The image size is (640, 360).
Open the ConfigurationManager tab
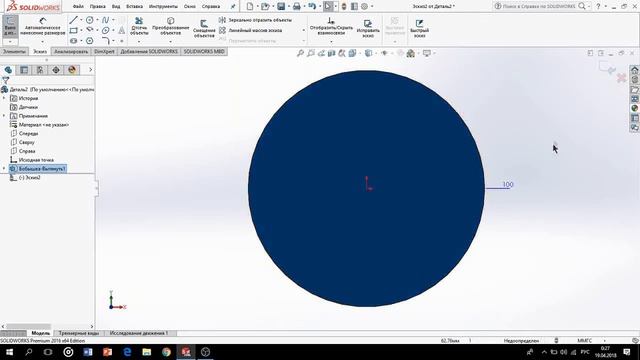(x=40, y=70)
